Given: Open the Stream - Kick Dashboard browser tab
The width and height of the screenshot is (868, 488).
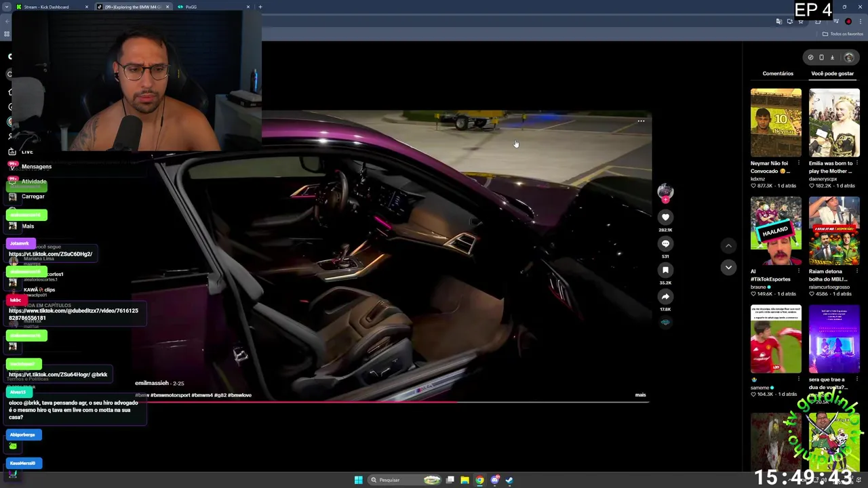Looking at the screenshot, I should [52, 7].
